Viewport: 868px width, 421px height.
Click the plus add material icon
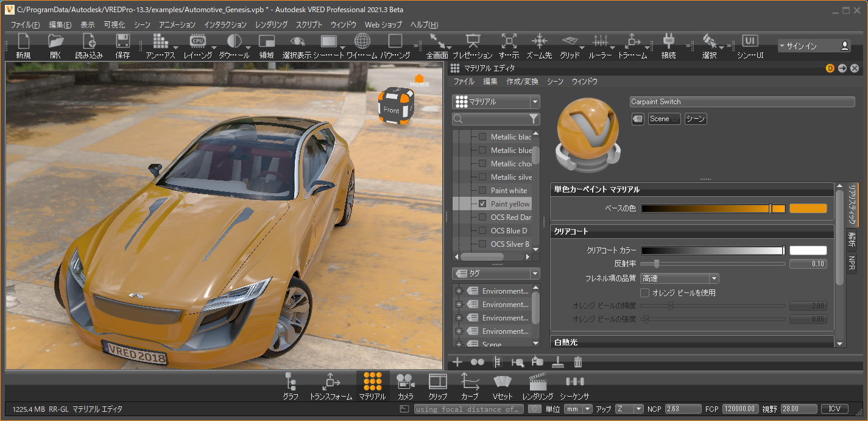pos(457,362)
